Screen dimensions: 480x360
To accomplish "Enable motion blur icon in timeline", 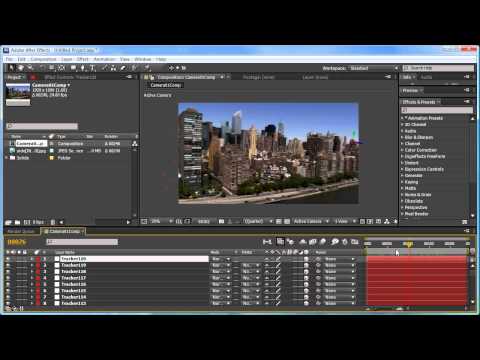I will pyautogui.click(x=323, y=242).
